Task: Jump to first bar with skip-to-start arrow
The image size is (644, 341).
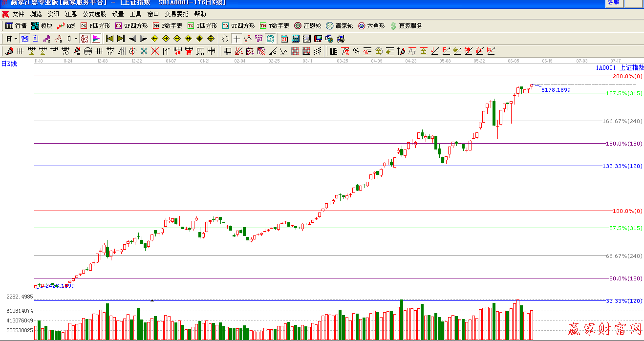Action: pyautogui.click(x=109, y=39)
